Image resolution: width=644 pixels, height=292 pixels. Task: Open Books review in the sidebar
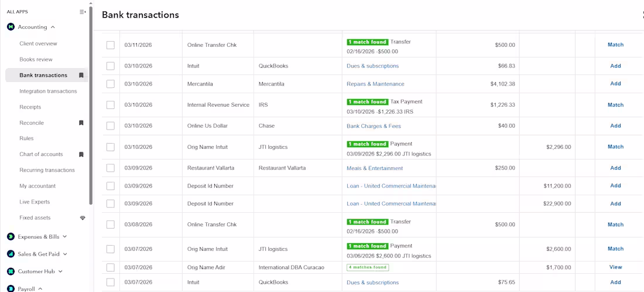(36, 59)
